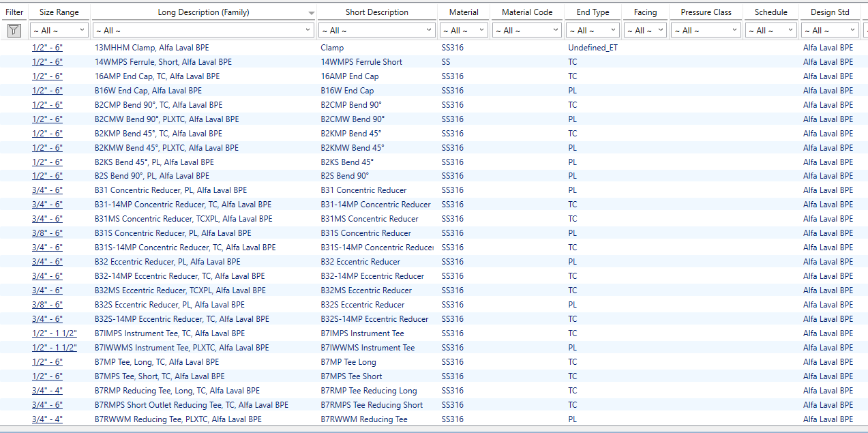
Task: Click the Filter column header
Action: tap(14, 12)
